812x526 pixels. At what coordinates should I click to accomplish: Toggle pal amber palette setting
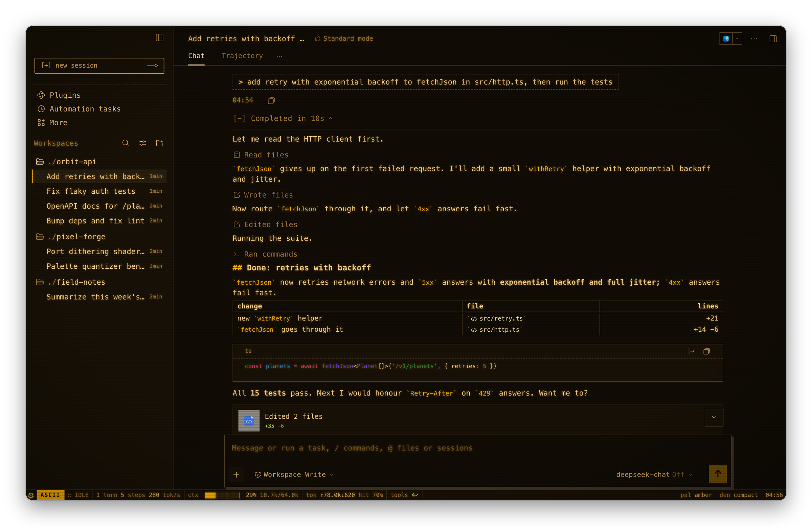(x=696, y=495)
